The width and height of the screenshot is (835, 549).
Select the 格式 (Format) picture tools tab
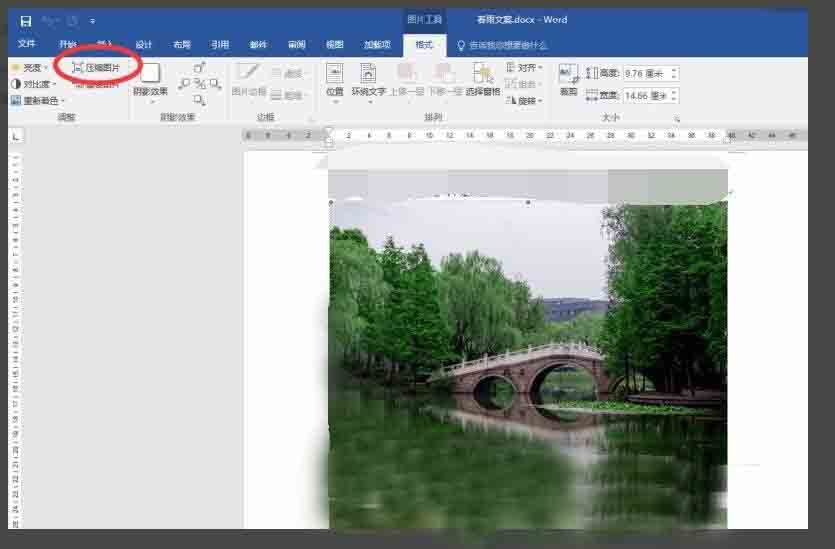424,45
